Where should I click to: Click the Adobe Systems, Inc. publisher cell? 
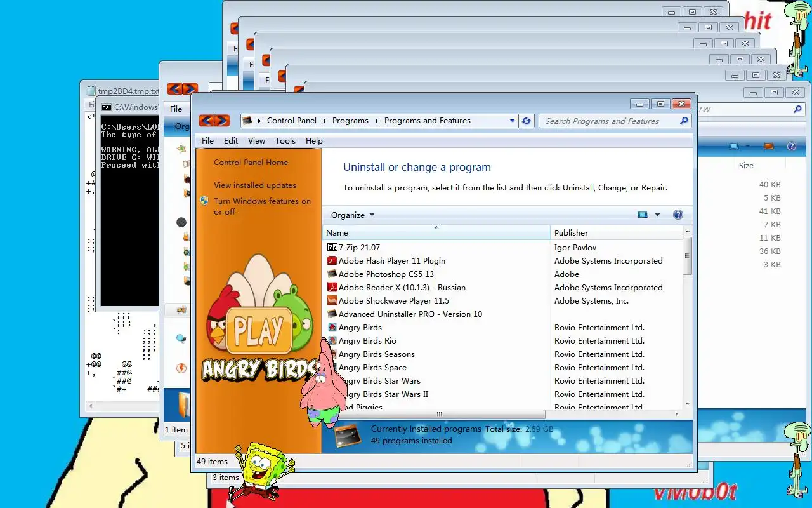(x=591, y=300)
